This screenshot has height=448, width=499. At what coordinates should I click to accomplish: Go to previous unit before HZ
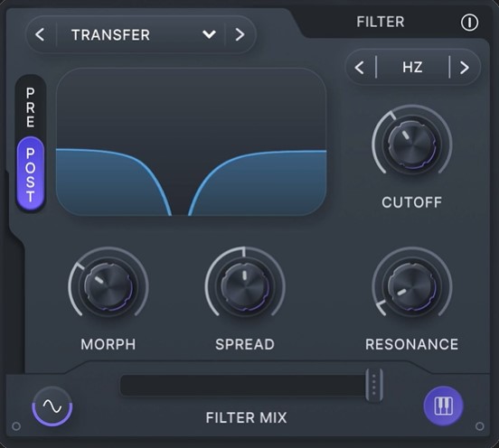coord(359,68)
